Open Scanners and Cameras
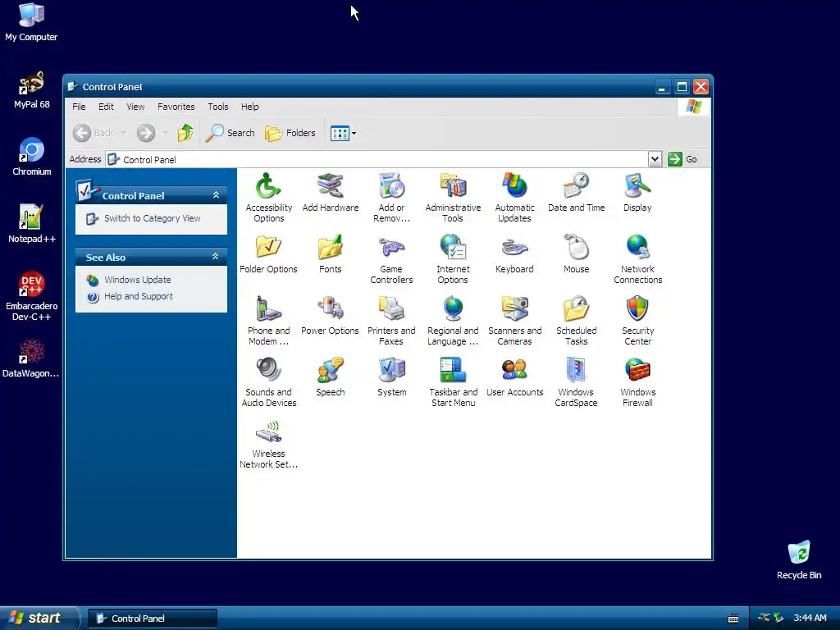The width and height of the screenshot is (840, 630). coord(514,321)
